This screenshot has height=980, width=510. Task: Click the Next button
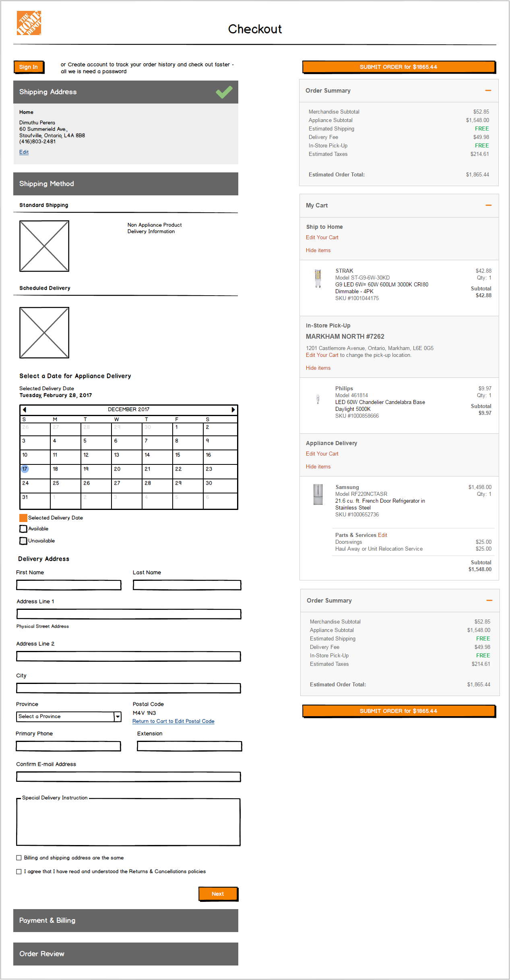pyautogui.click(x=218, y=894)
